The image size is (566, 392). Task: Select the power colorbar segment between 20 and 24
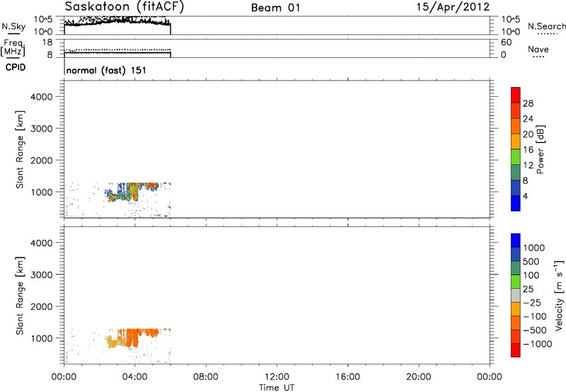[516, 125]
